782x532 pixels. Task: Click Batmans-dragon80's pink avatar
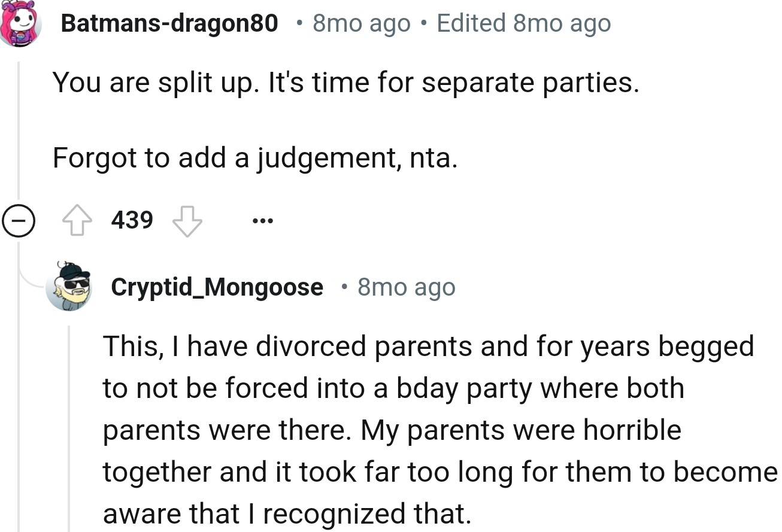pyautogui.click(x=20, y=23)
